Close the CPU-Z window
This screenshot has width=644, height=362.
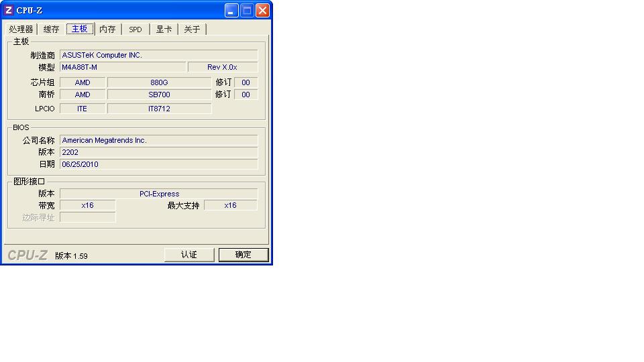(262, 10)
